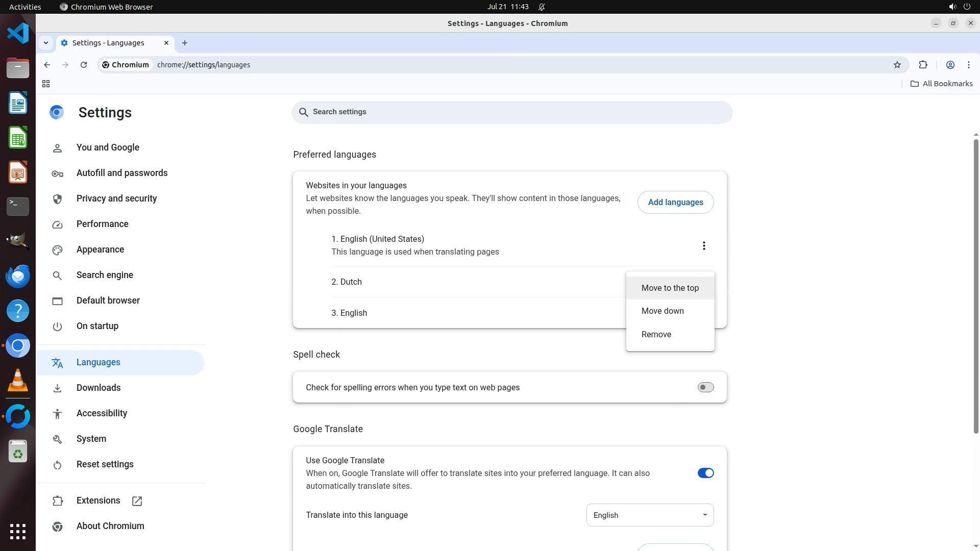Open the Chromium three-dot menu
The height and width of the screenshot is (551, 980).
point(968,65)
